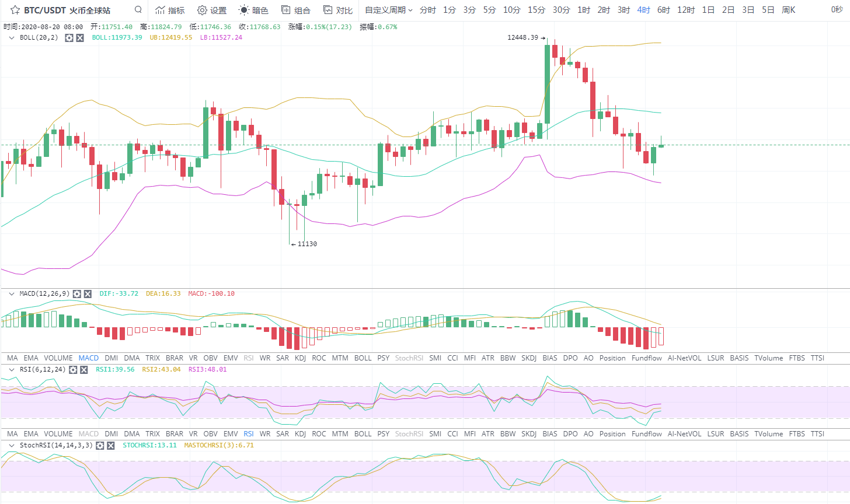Choose the 6时 interval
The width and height of the screenshot is (850, 504).
coord(663,10)
